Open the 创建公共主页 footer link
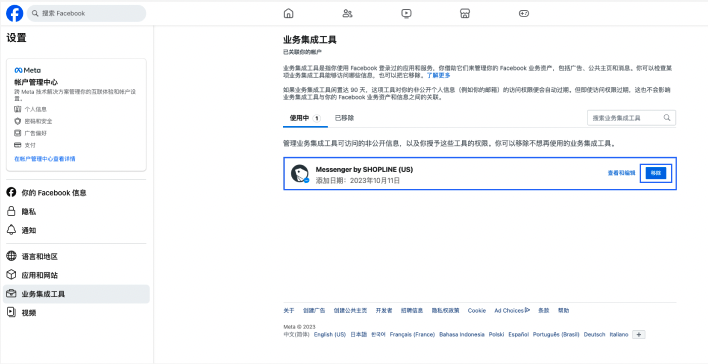Image resolution: width=708 pixels, height=364 pixels. (x=350, y=311)
